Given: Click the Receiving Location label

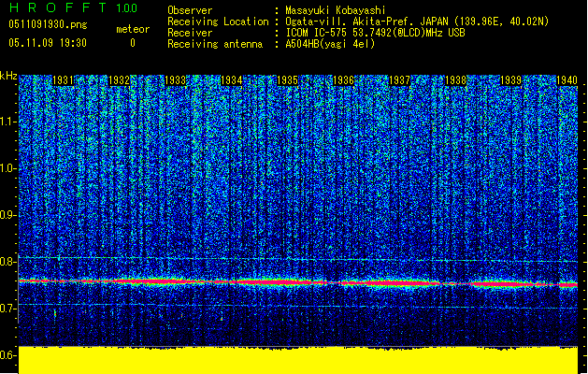Looking at the screenshot, I should [x=218, y=22].
